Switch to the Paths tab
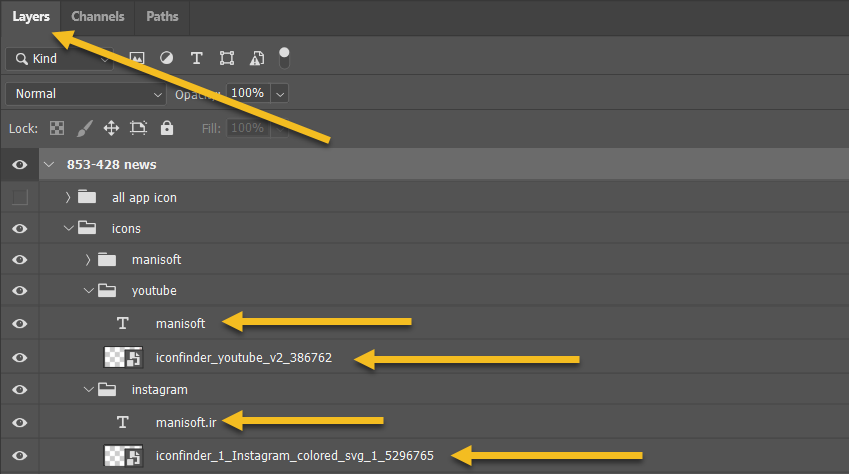The width and height of the screenshot is (849, 474). [162, 16]
